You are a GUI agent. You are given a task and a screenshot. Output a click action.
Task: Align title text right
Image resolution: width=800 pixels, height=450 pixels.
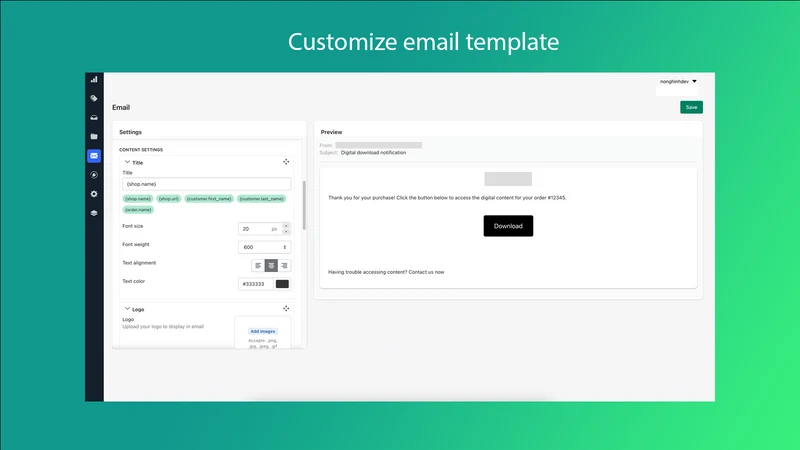[x=285, y=265]
